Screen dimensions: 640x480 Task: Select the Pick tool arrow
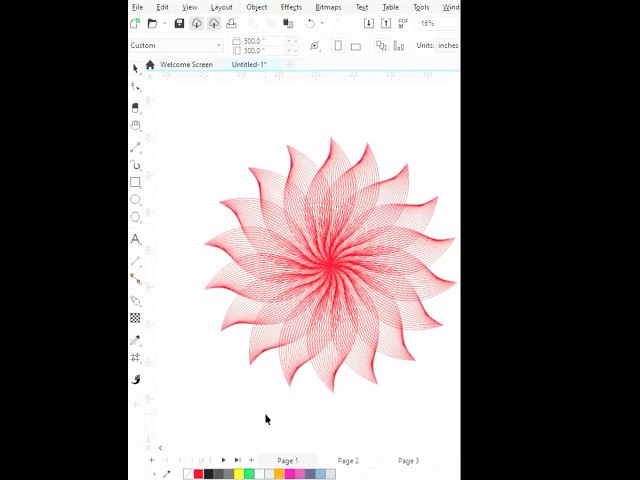[x=136, y=69]
